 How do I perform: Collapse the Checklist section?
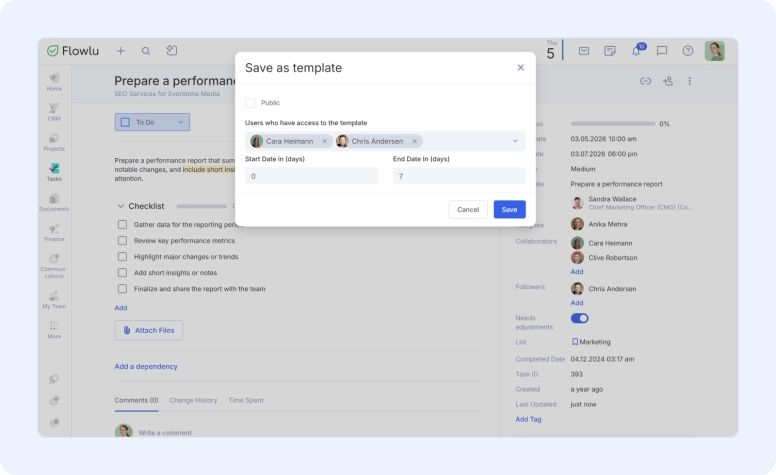pos(120,206)
